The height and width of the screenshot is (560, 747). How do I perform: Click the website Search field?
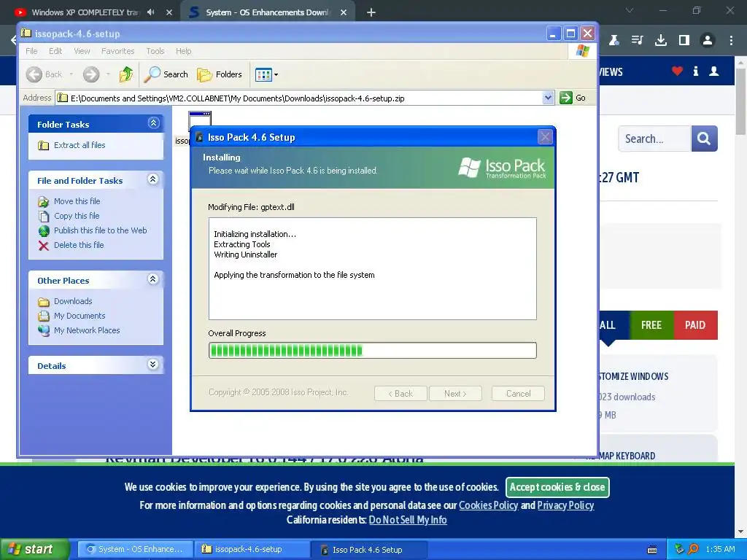point(654,139)
